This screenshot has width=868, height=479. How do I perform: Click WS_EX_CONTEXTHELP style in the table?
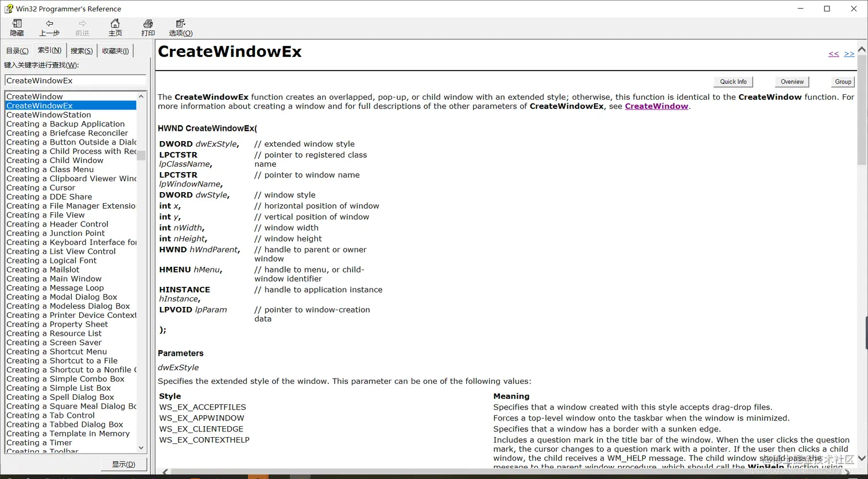pyautogui.click(x=204, y=440)
